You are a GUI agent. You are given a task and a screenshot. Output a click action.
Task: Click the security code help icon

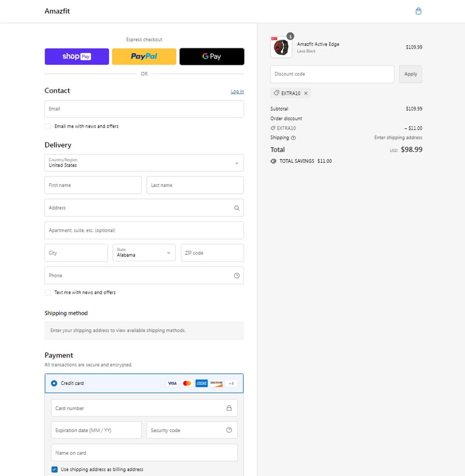click(229, 430)
